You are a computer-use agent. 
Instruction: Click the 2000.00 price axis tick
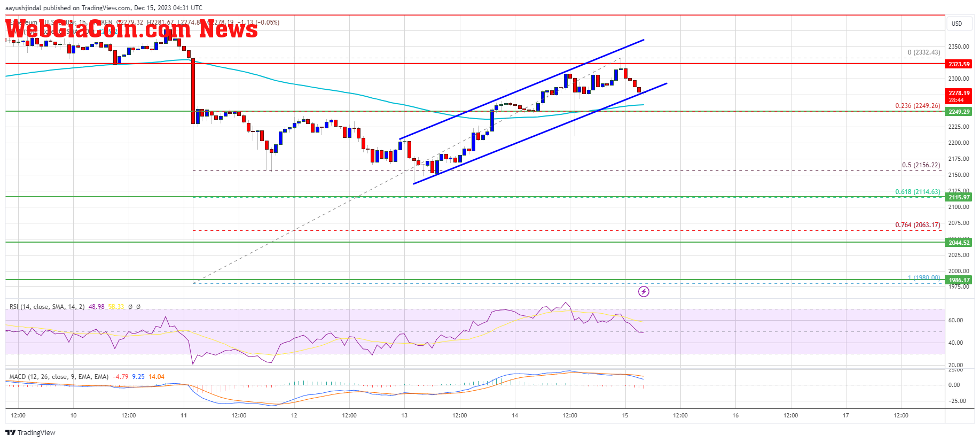(959, 271)
